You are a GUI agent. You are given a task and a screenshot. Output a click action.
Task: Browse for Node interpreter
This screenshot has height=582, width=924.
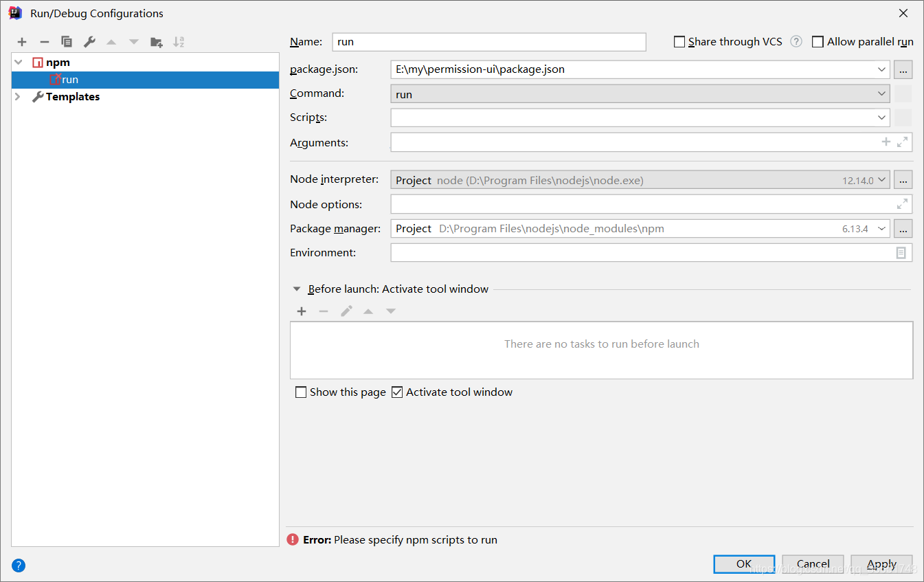[x=903, y=180]
